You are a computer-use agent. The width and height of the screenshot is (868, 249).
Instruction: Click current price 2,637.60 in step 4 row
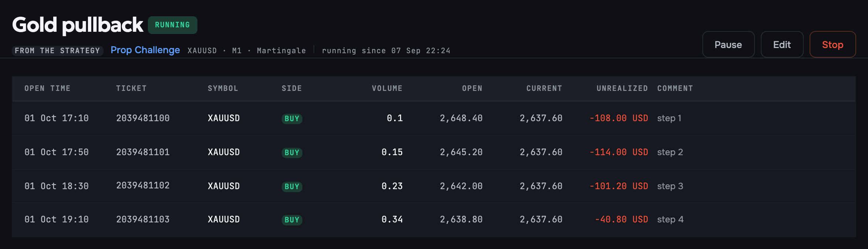[541, 219]
